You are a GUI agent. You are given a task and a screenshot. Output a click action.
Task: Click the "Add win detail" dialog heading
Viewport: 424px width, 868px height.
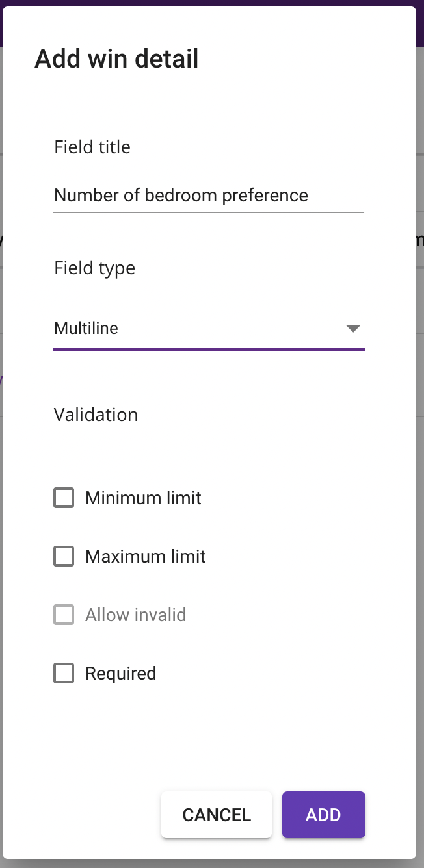point(116,59)
